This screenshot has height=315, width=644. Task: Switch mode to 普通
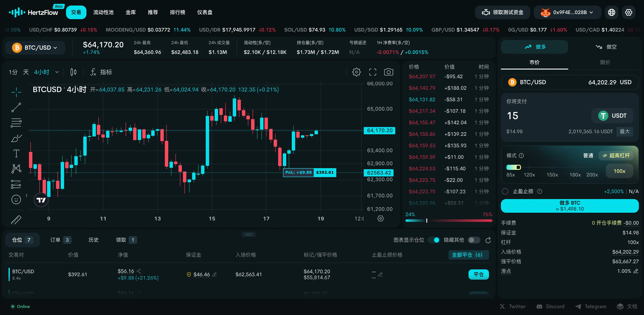tap(588, 155)
